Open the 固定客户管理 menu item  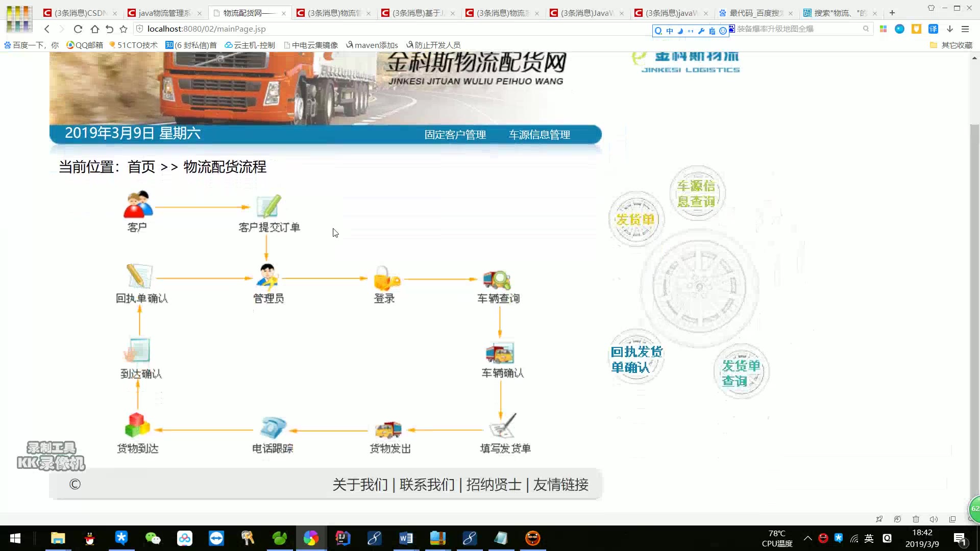point(455,135)
